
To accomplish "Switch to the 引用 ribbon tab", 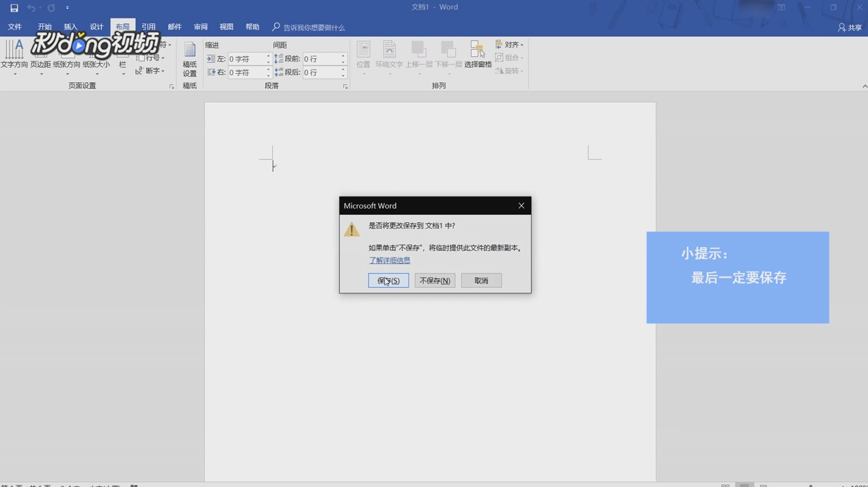I will pos(148,27).
